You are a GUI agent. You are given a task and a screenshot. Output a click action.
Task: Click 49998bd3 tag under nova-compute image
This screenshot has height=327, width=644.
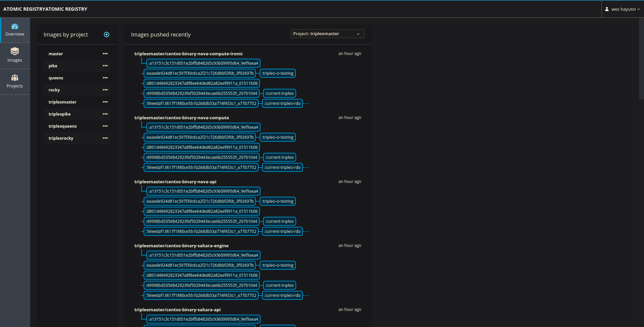point(201,157)
